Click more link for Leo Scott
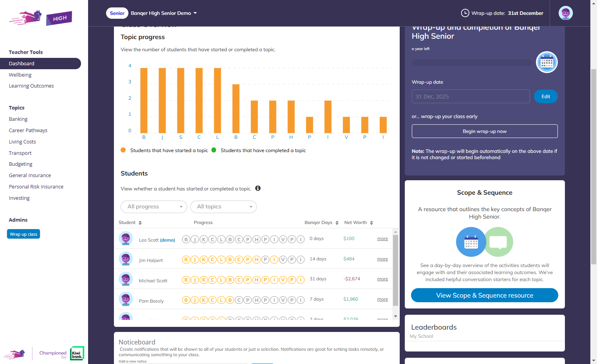Image resolution: width=597 pixels, height=364 pixels. coord(382,238)
